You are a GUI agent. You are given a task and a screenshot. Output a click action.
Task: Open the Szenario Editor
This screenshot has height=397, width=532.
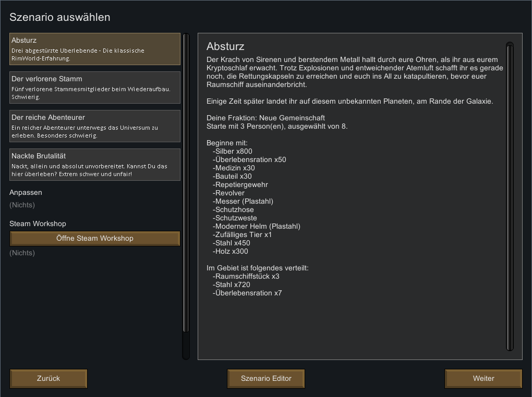266,378
